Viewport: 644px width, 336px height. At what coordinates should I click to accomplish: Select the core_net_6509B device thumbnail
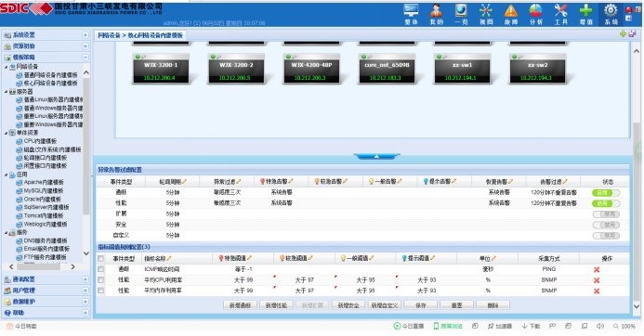pyautogui.click(x=387, y=69)
